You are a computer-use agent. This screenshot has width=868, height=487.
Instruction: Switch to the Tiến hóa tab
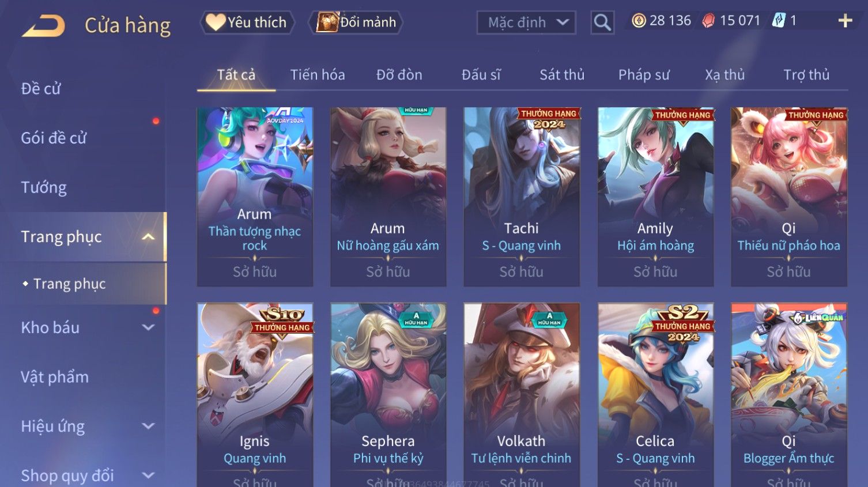(x=318, y=75)
